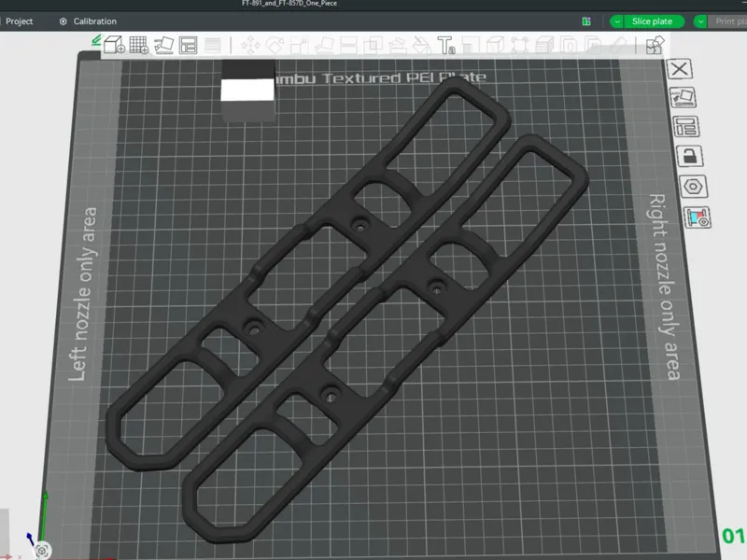The image size is (747, 560).
Task: Expand the Slice plate dropdown arrow
Action: coord(617,21)
